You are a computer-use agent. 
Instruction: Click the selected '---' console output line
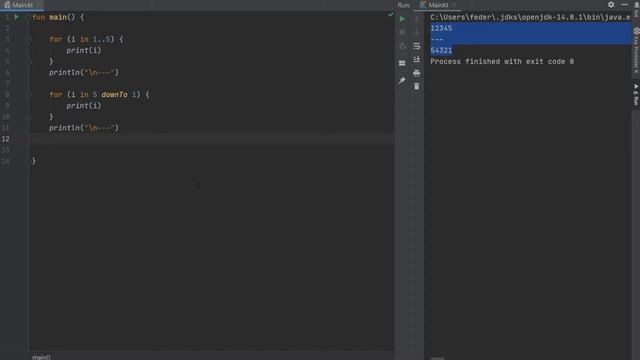(x=437, y=39)
